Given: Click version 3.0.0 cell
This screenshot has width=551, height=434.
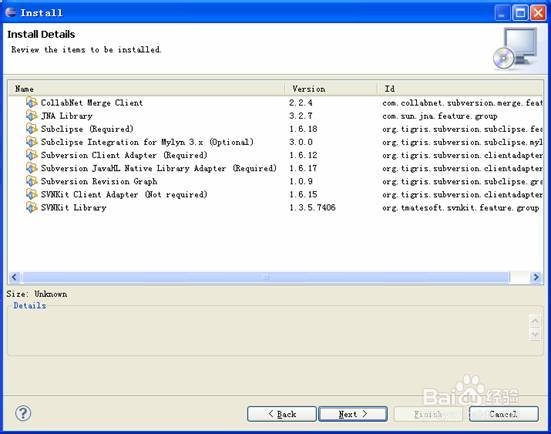Looking at the screenshot, I should (301, 142).
